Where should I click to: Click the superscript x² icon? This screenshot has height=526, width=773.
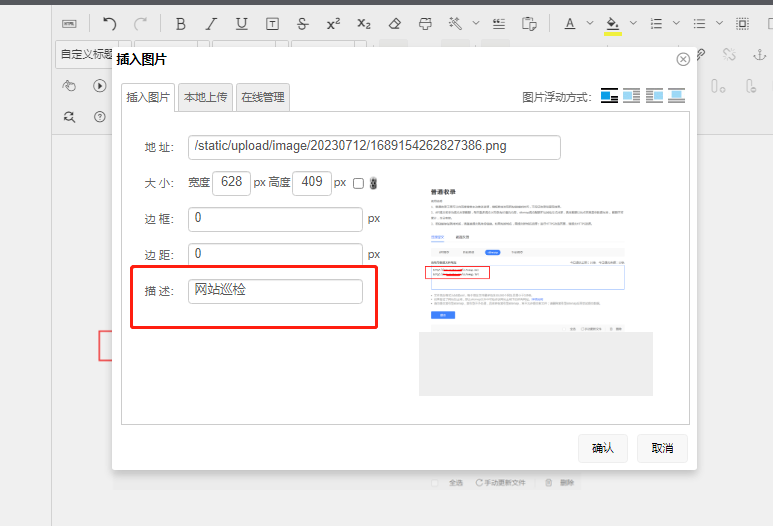(x=333, y=23)
